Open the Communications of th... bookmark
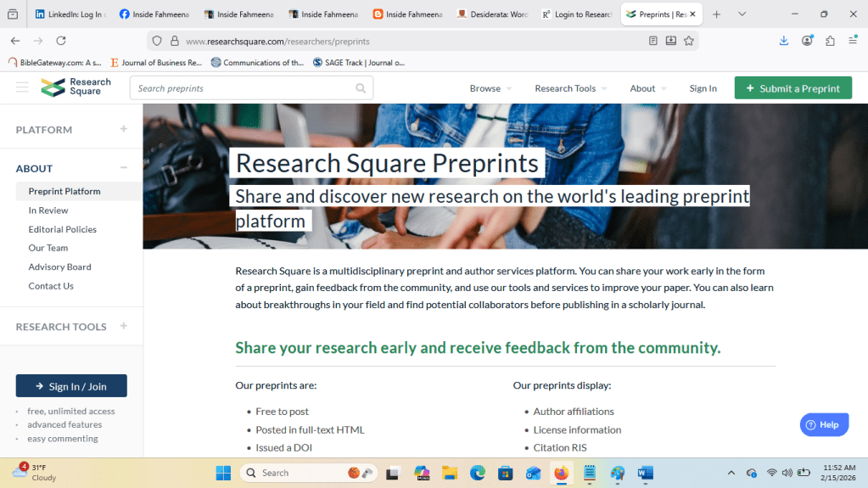 pos(257,63)
